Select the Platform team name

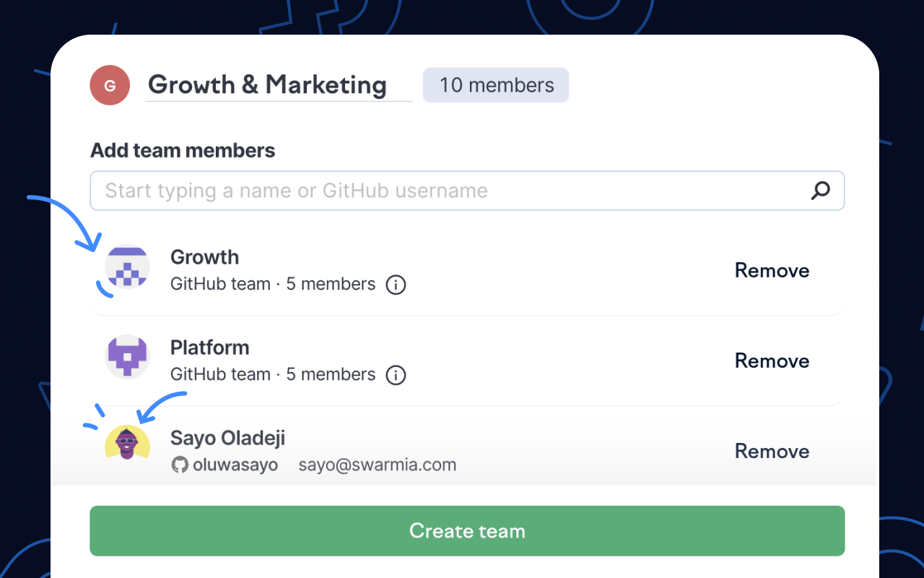[209, 348]
